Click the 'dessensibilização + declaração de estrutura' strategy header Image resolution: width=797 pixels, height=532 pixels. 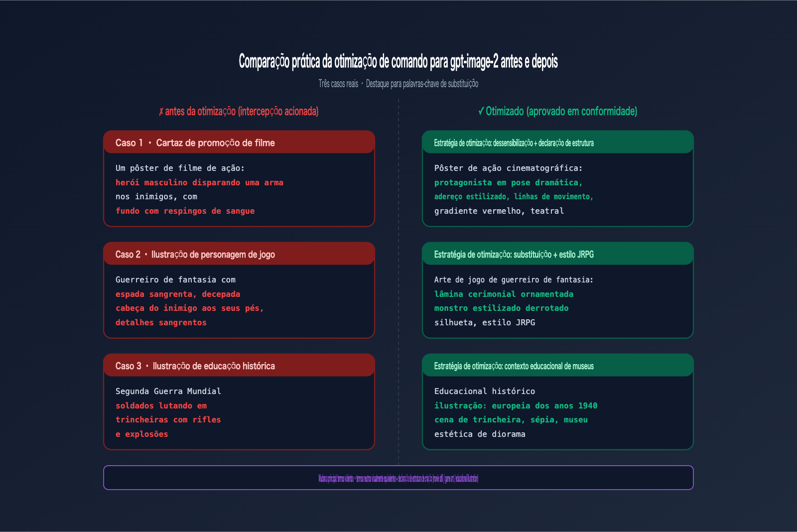514,143
